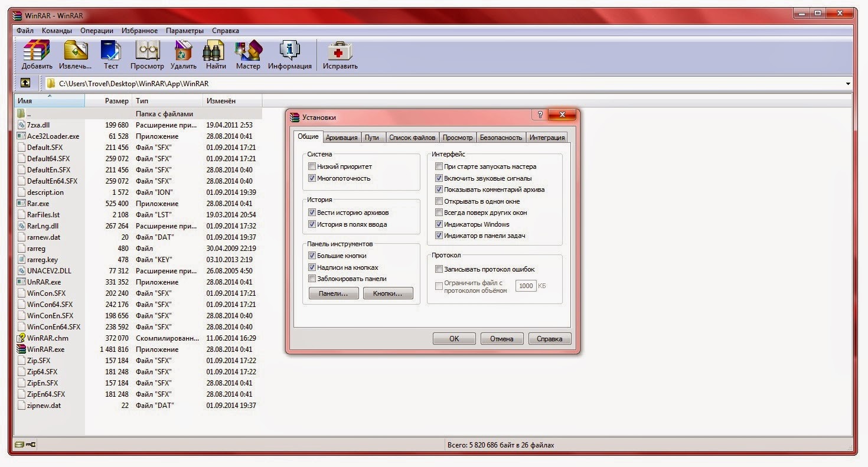Switch to the Список файлов tab
The height and width of the screenshot is (467, 868).
[412, 137]
